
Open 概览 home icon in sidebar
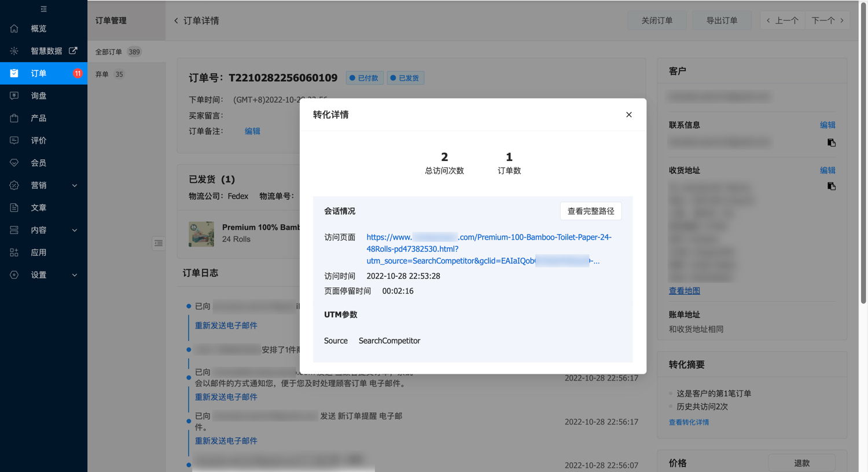[x=14, y=28]
